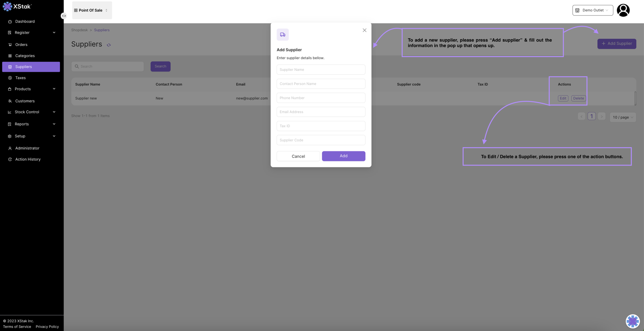Click Cancel in Add Supplier dialog

click(x=298, y=156)
